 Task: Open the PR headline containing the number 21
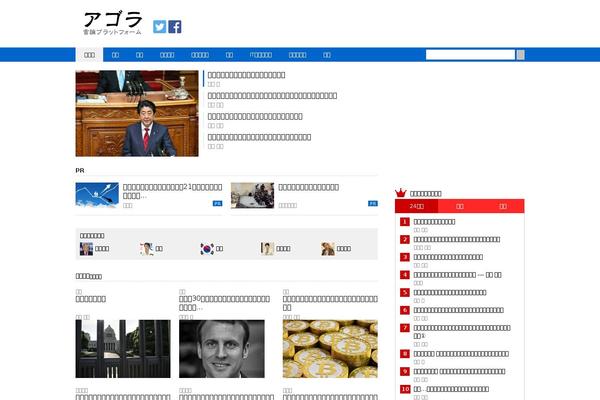pos(173,191)
